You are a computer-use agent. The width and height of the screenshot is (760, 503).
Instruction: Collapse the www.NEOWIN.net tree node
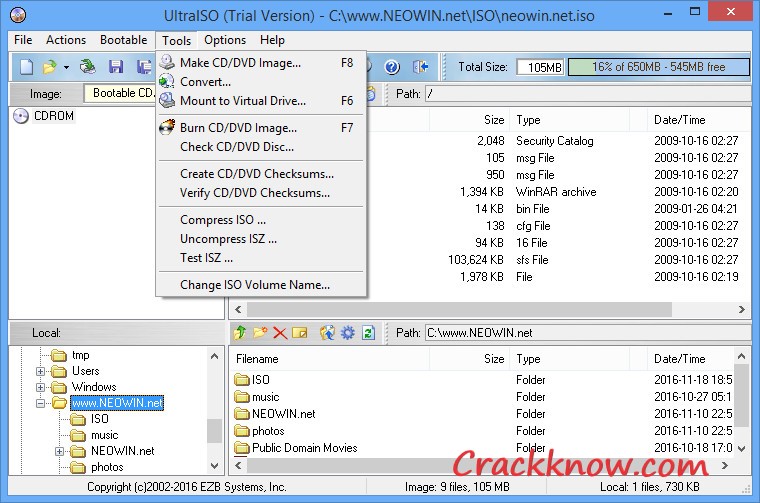click(x=41, y=403)
